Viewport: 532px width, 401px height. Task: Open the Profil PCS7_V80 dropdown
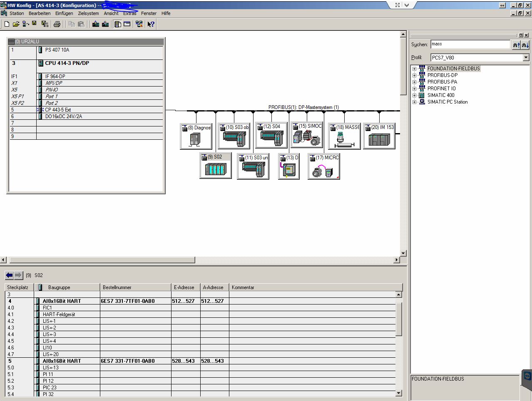(526, 57)
